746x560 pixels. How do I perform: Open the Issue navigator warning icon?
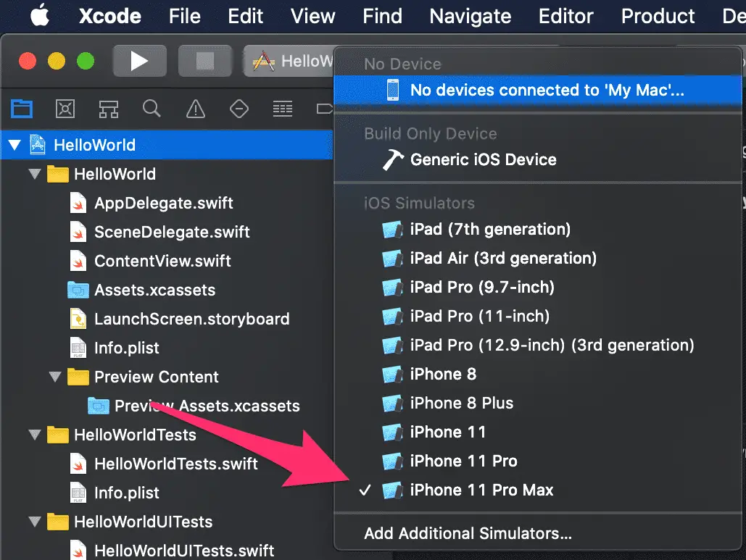196,109
